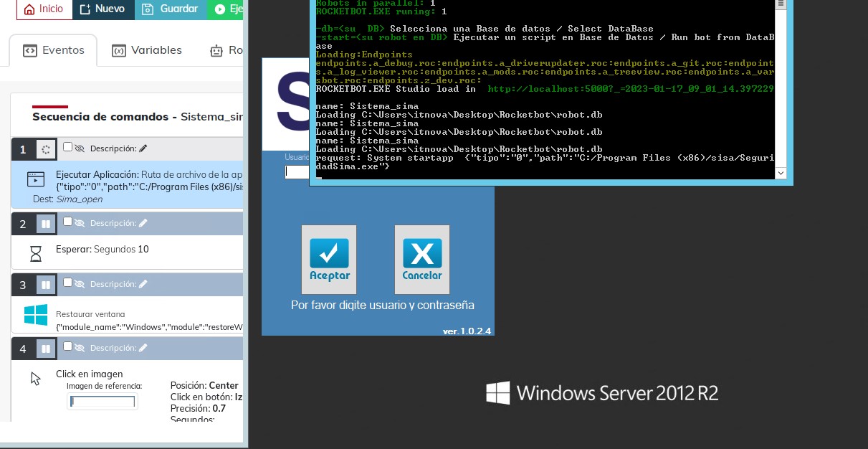Image resolution: width=868 pixels, height=449 pixels.
Task: Click the pause button on step 3
Action: (46, 285)
